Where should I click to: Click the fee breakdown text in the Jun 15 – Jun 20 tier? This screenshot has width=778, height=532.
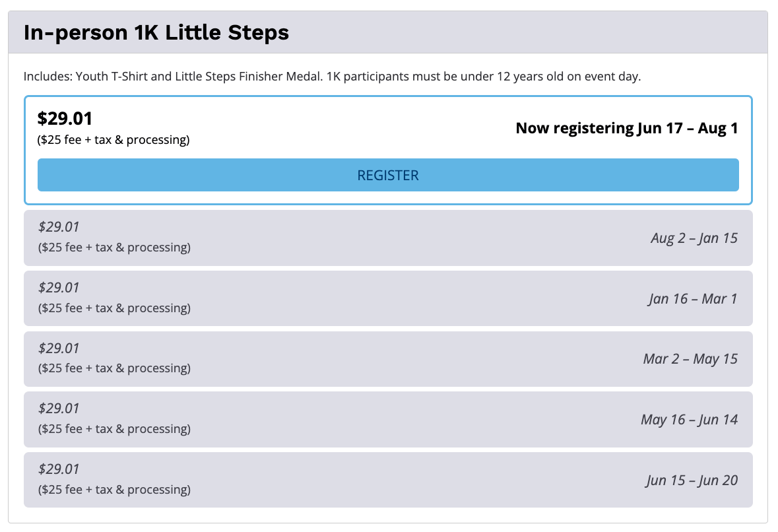click(115, 490)
